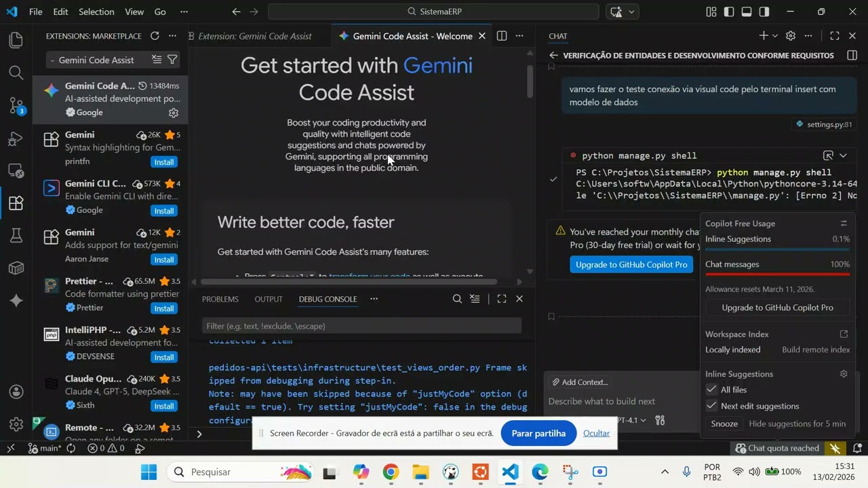
Task: Click the Inline Suggestions usage bar
Action: [777, 249]
